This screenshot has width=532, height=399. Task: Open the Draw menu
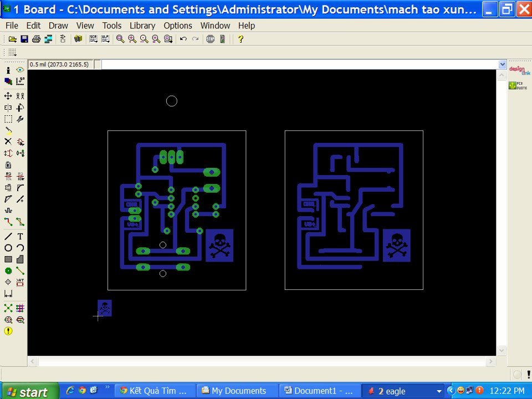pyautogui.click(x=58, y=26)
